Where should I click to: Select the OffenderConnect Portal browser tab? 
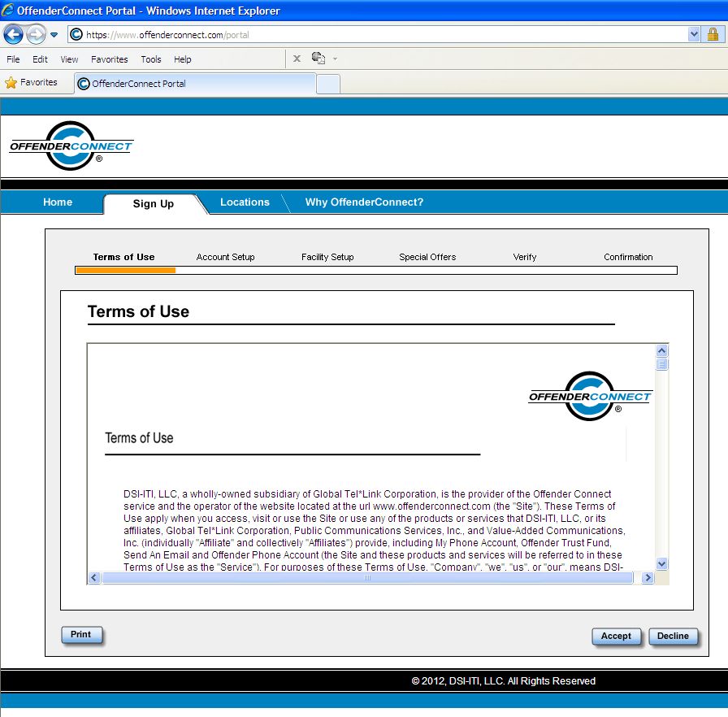pyautogui.click(x=195, y=84)
